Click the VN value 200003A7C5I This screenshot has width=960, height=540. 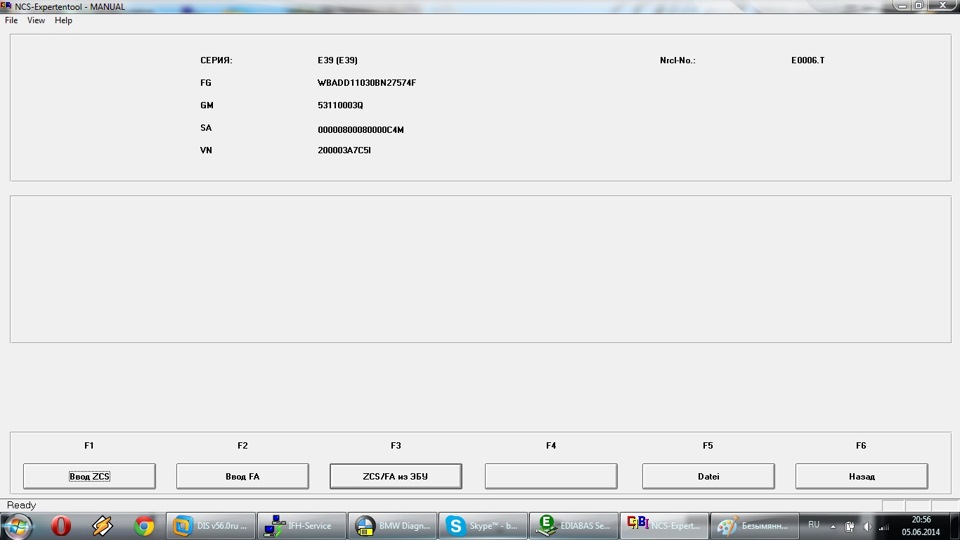click(x=344, y=150)
